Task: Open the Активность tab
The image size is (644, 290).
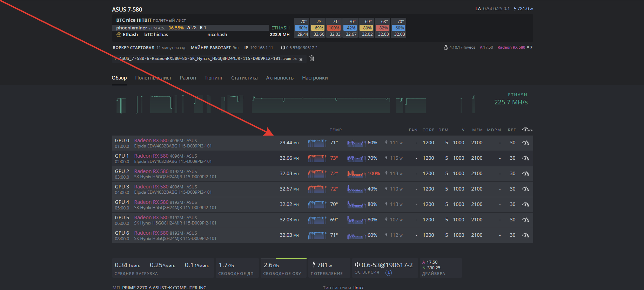Action: click(x=280, y=78)
